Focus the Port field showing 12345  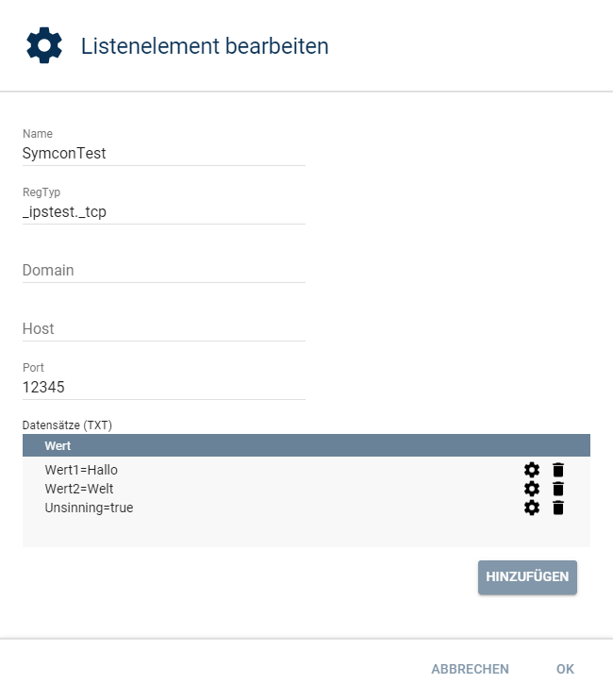pyautogui.click(x=164, y=387)
